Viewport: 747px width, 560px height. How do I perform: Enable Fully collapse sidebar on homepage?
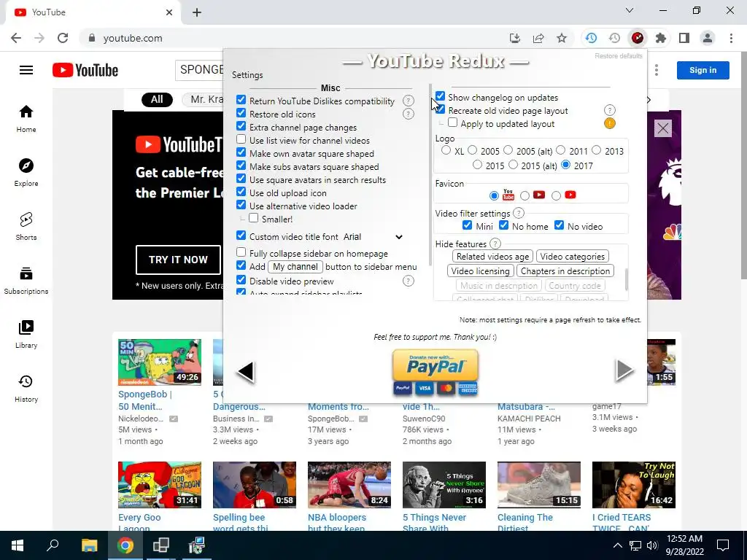241,252
